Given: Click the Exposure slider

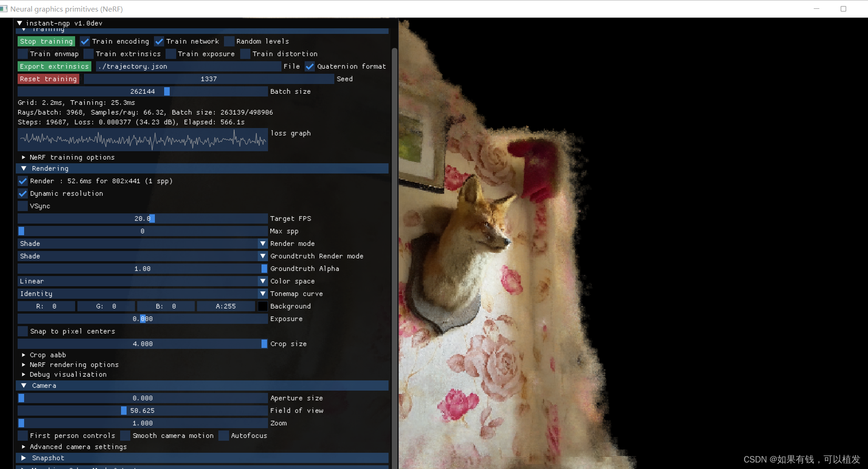Looking at the screenshot, I should coord(143,319).
